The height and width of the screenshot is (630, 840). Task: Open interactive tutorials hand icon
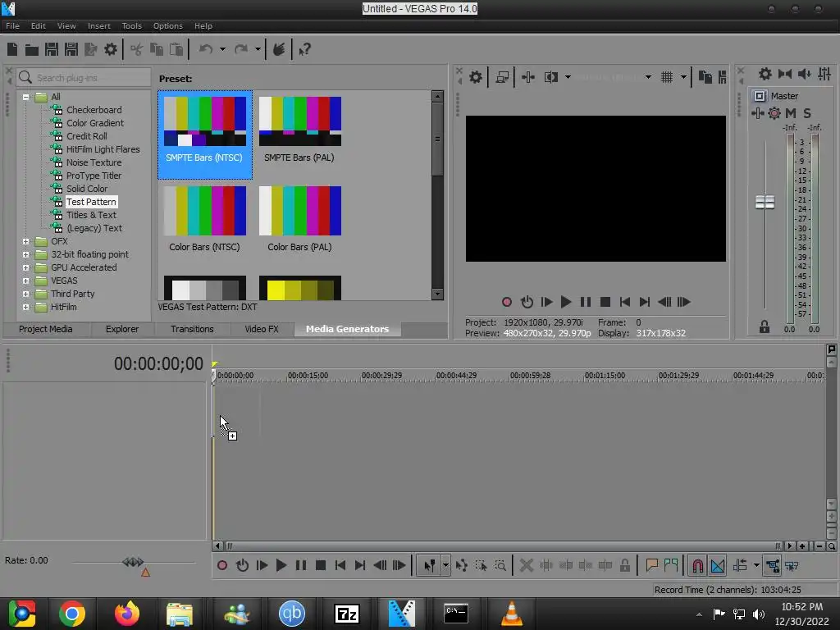coord(279,50)
